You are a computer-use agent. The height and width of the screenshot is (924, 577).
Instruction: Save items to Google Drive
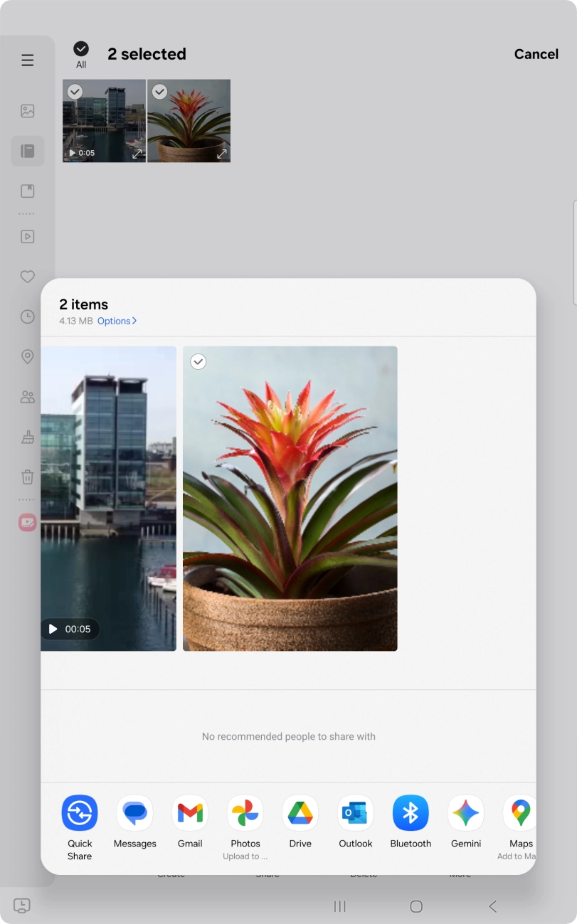pyautogui.click(x=300, y=813)
